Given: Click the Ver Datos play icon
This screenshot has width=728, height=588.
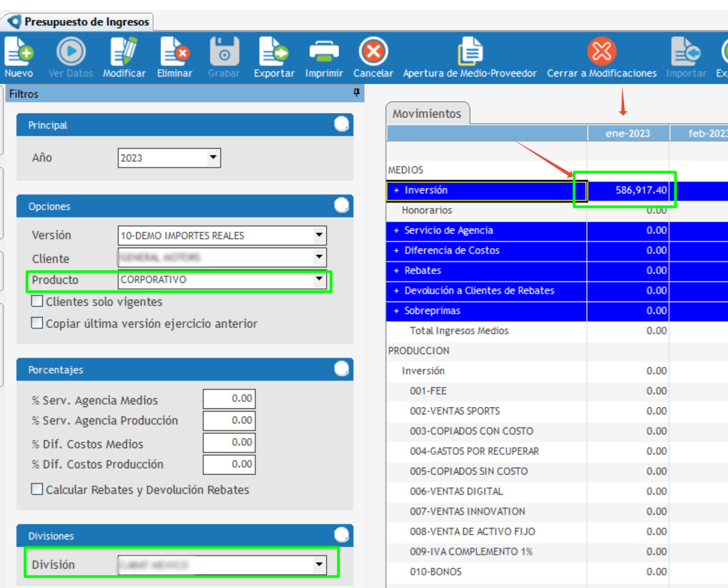Looking at the screenshot, I should pyautogui.click(x=71, y=52).
